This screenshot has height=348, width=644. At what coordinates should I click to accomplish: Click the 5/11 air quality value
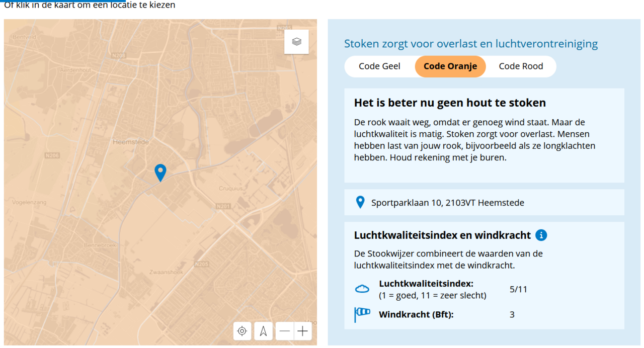click(x=518, y=289)
